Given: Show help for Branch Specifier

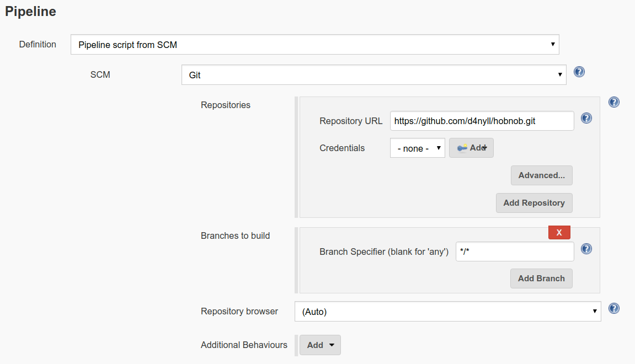Looking at the screenshot, I should coord(586,249).
